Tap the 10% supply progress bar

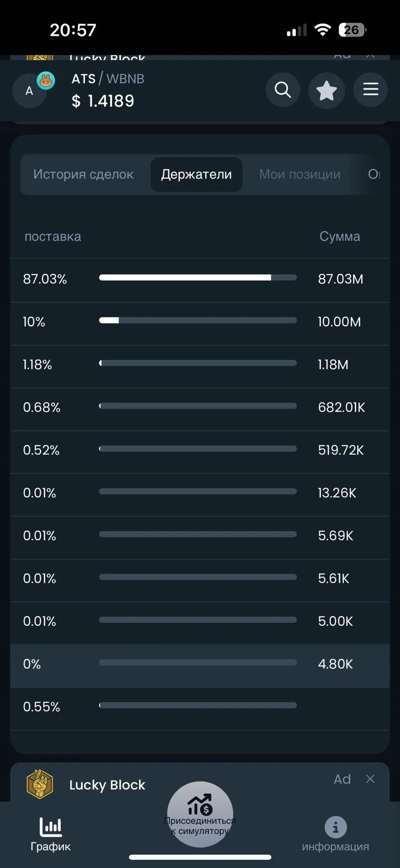[198, 320]
